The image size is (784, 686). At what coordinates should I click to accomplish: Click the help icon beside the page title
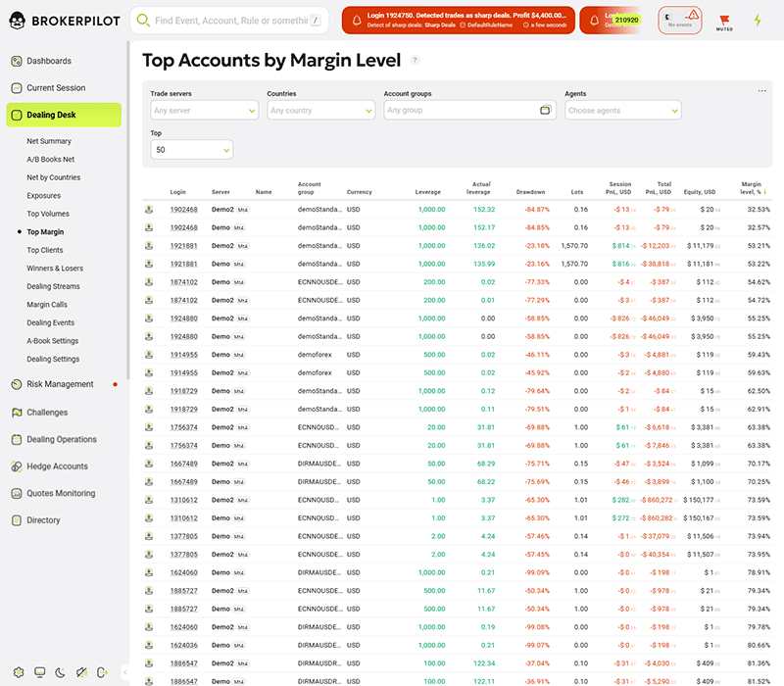point(416,60)
